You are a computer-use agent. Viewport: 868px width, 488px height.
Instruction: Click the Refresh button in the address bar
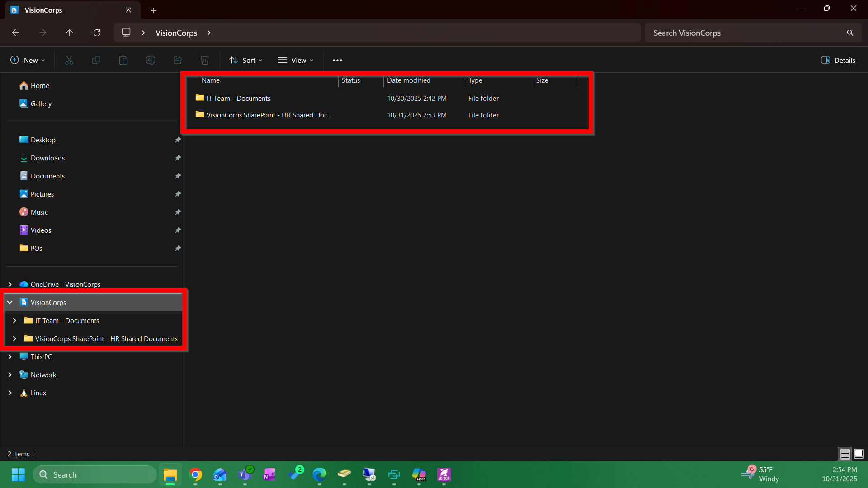coord(97,33)
